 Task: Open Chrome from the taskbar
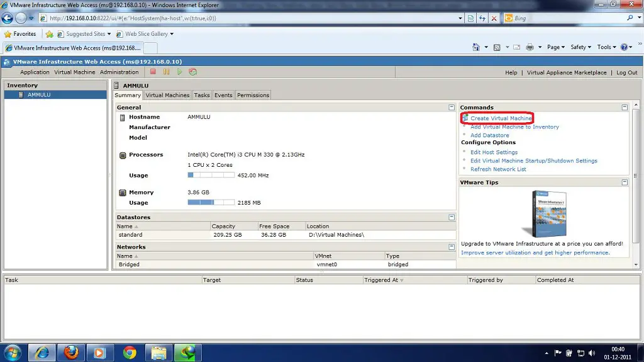click(x=130, y=353)
